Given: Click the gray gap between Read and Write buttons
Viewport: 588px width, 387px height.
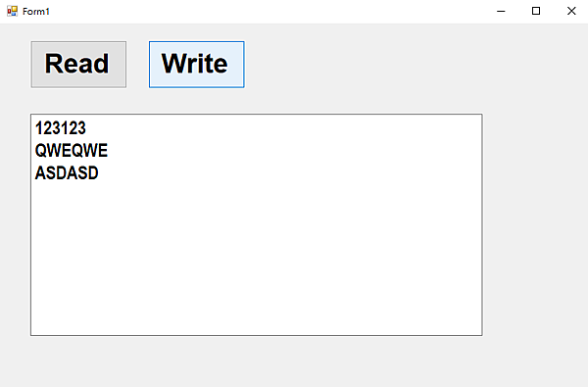Looking at the screenshot, I should coord(137,65).
